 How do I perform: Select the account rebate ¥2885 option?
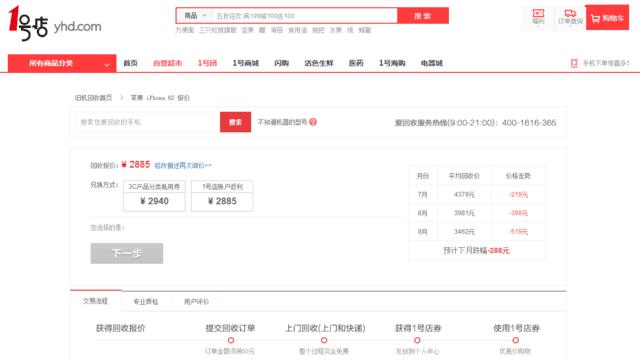(222, 196)
